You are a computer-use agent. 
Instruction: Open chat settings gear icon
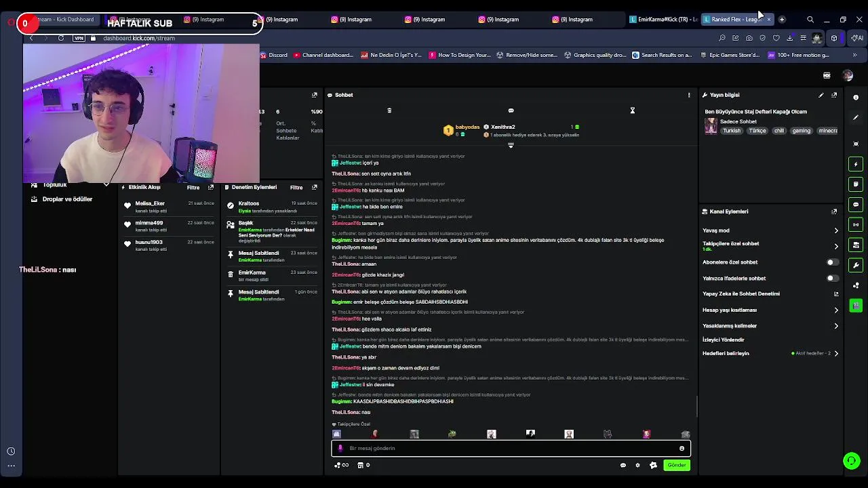[637, 465]
